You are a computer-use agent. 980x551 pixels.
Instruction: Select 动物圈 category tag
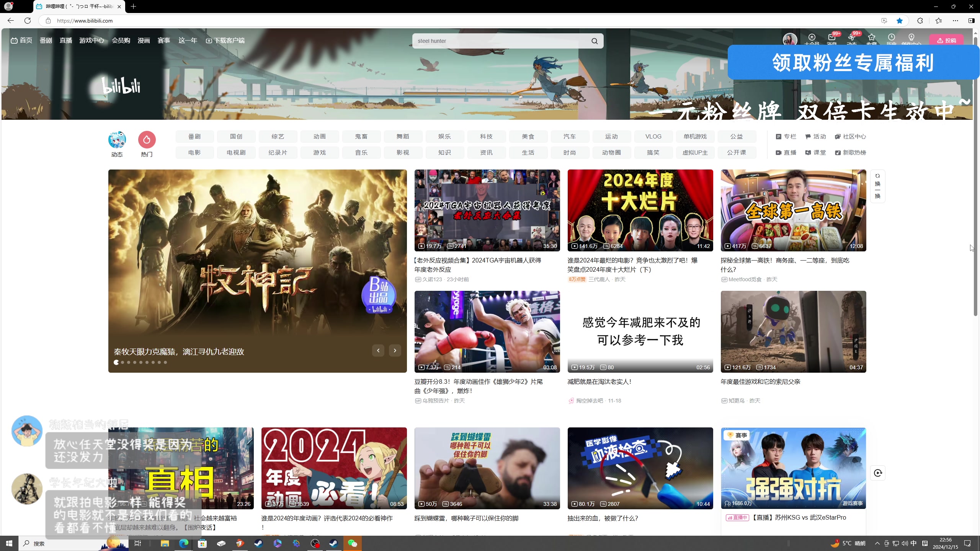coord(612,153)
